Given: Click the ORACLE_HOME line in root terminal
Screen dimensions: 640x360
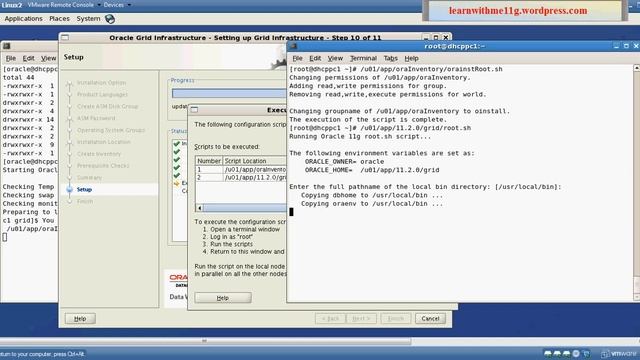Looking at the screenshot, I should coord(372,170).
